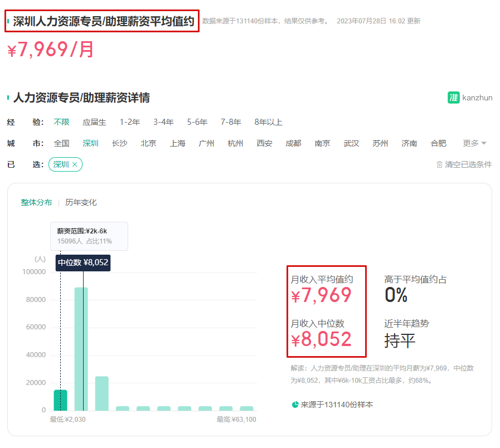The height and width of the screenshot is (448, 500).
Task: Remove the 深圳 selected filter tag
Action: 75,164
